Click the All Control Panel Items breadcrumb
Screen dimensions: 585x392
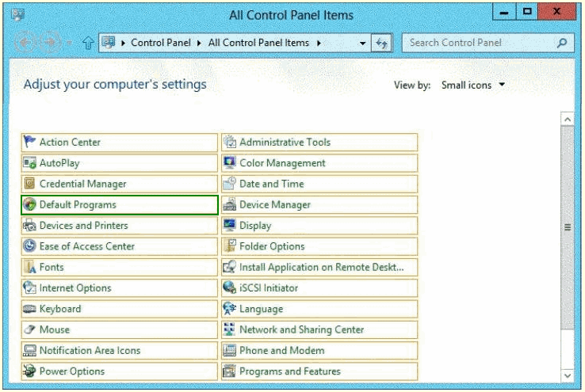(258, 43)
